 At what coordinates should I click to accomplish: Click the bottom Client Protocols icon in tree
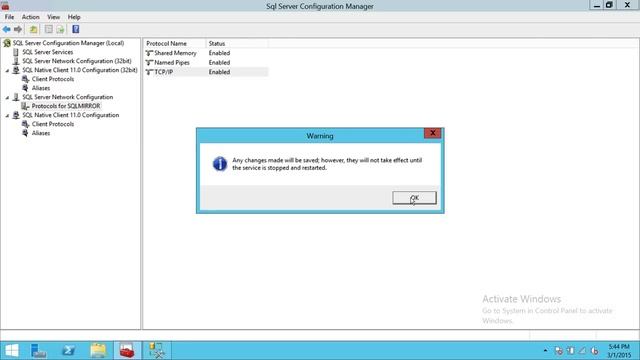pos(25,124)
